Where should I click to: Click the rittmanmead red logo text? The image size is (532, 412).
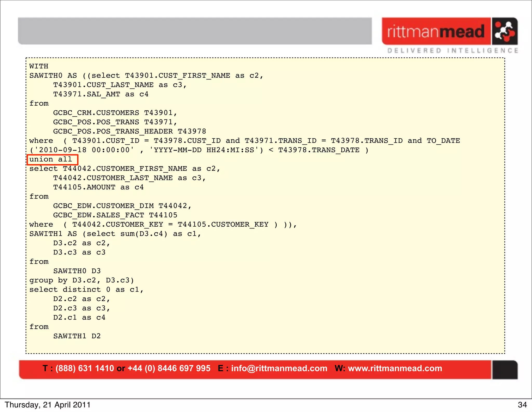tap(436, 31)
